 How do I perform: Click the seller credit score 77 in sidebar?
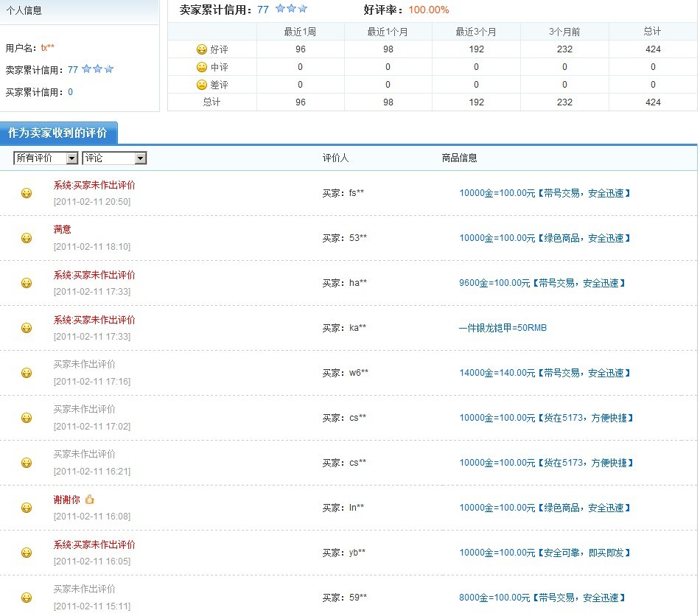(x=73, y=70)
